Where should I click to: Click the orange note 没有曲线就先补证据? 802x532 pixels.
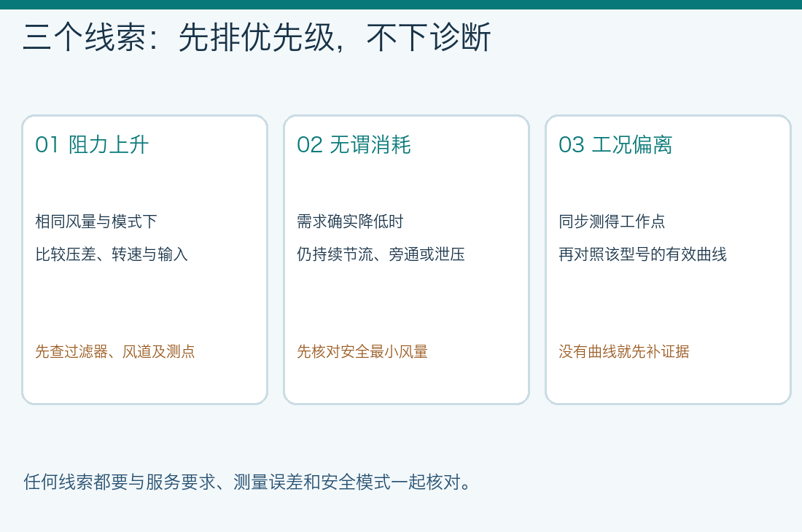pos(624,351)
